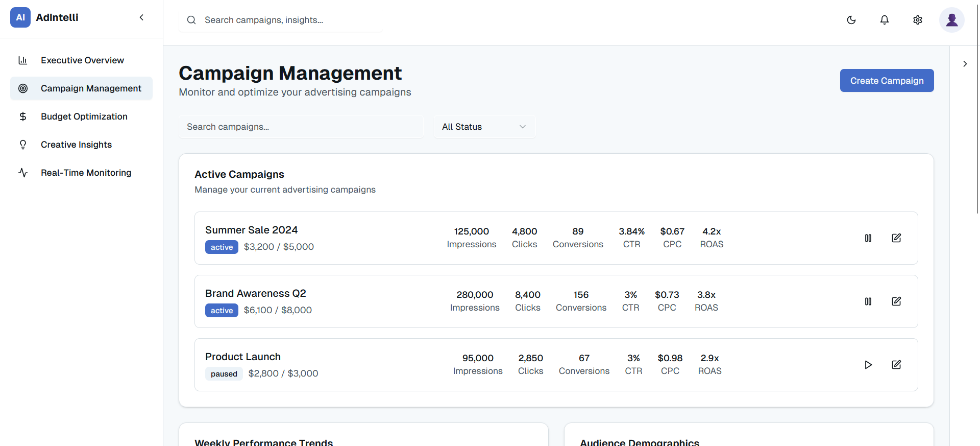Click the active badge on Summer Sale 2024
The height and width of the screenshot is (446, 980).
pyautogui.click(x=222, y=247)
